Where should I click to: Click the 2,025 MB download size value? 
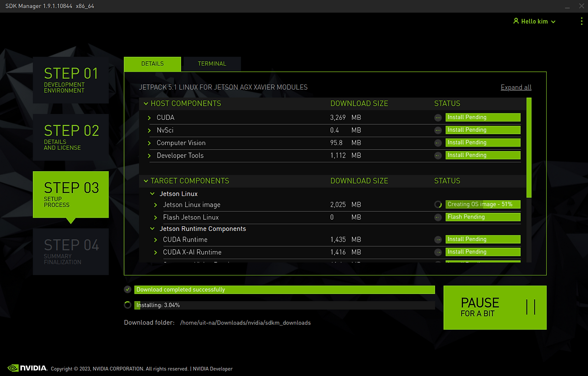[345, 204]
